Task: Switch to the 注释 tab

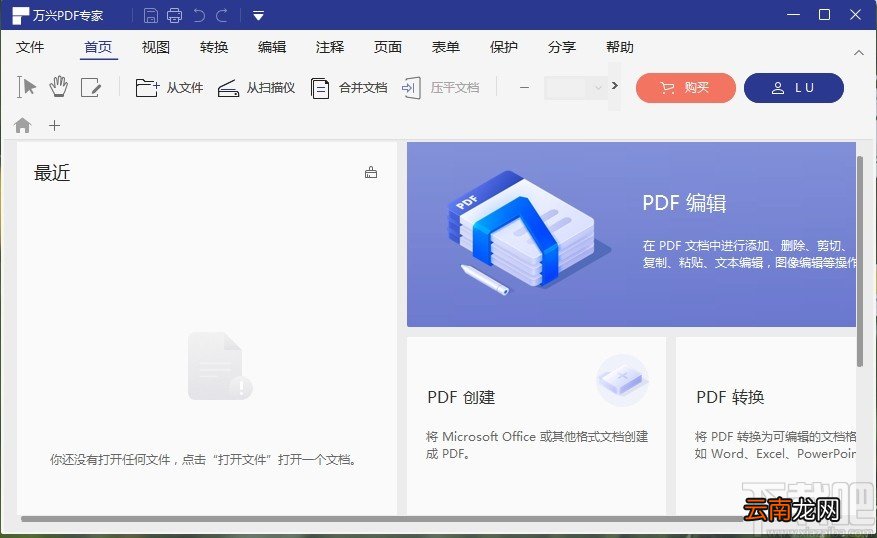Action: coord(329,47)
